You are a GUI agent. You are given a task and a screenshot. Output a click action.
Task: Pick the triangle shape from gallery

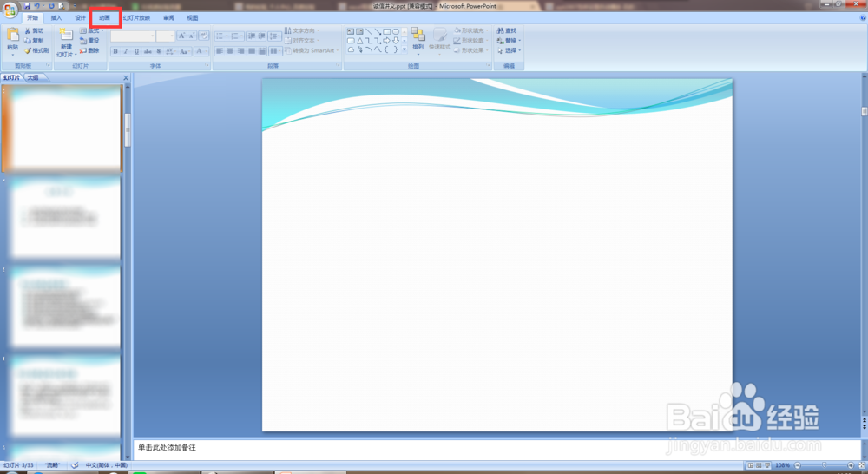click(x=360, y=41)
